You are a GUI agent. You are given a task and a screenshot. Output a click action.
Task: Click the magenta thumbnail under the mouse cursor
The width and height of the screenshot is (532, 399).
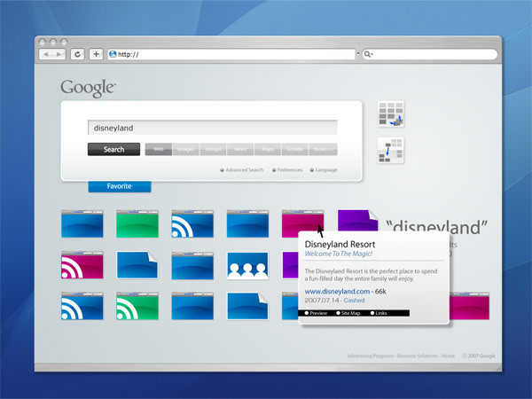coord(302,223)
